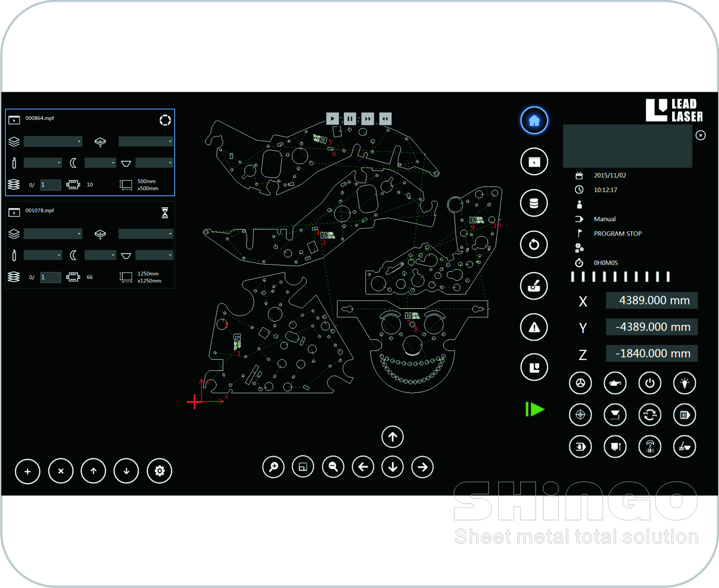Click the tag with inward arrow icon

685,415
